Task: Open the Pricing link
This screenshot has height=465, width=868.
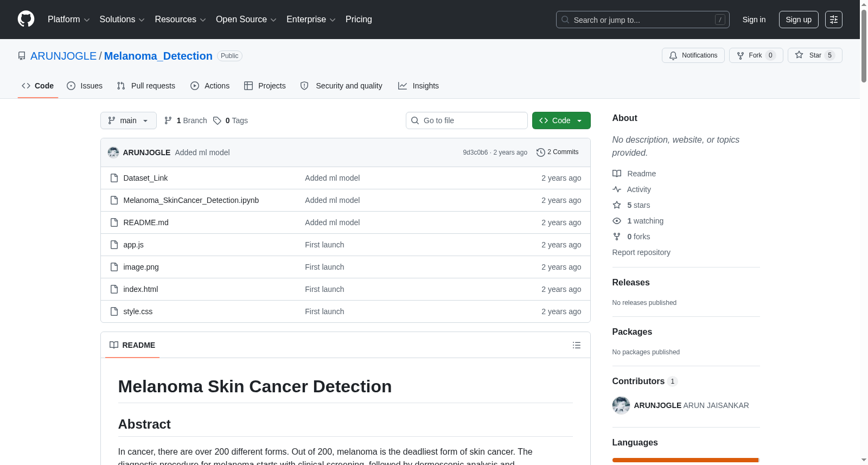Action: (359, 20)
